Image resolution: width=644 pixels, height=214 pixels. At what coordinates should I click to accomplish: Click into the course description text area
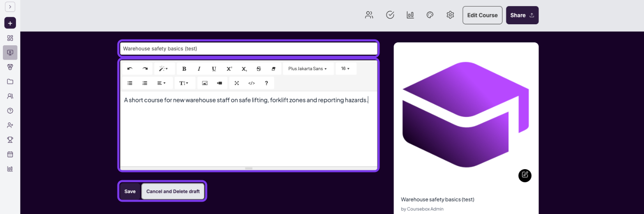248,128
